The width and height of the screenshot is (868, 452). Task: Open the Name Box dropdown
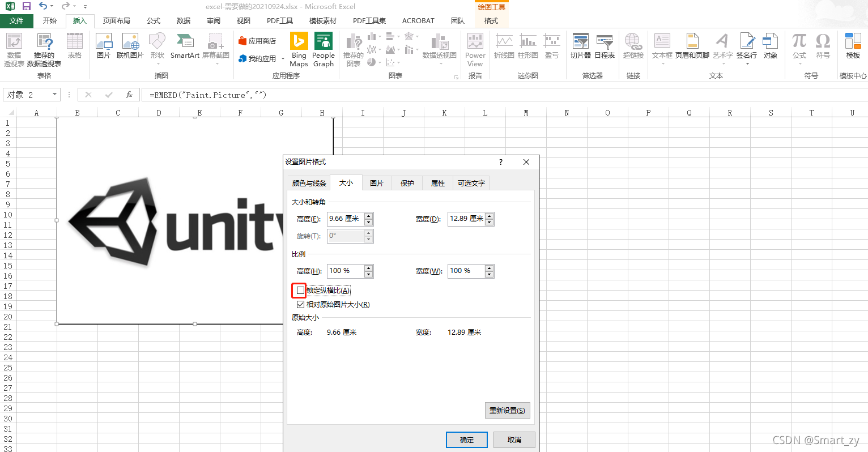click(55, 95)
